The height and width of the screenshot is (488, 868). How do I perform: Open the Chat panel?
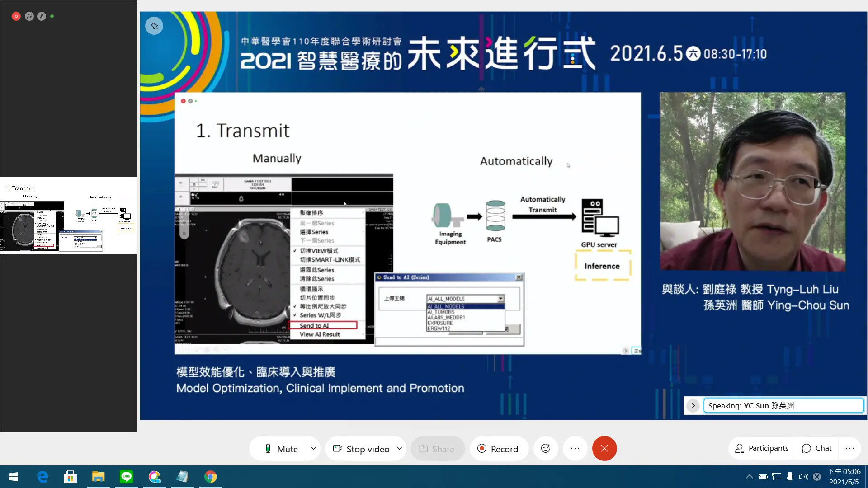click(x=816, y=448)
